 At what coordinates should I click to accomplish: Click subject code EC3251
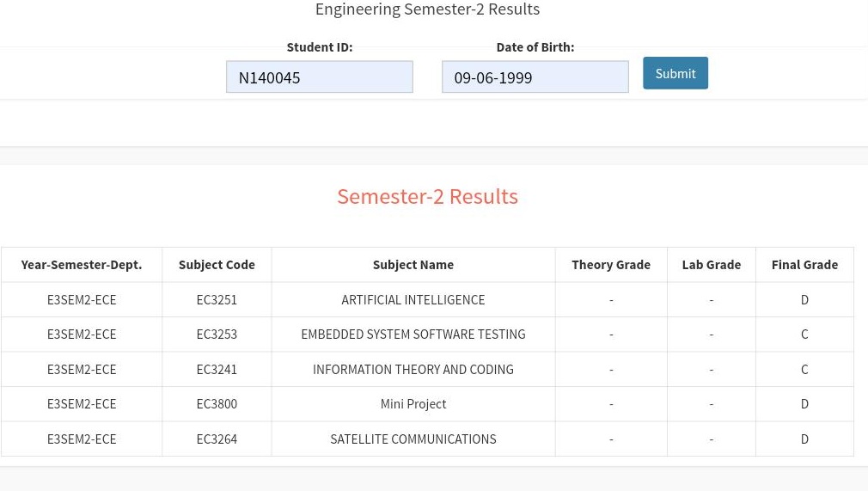click(217, 300)
